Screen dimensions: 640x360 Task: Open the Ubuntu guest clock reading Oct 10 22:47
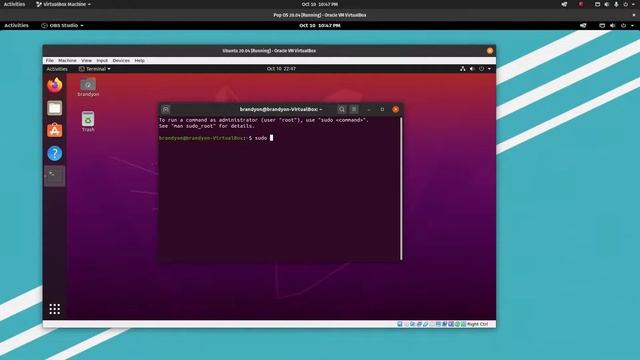pyautogui.click(x=281, y=69)
